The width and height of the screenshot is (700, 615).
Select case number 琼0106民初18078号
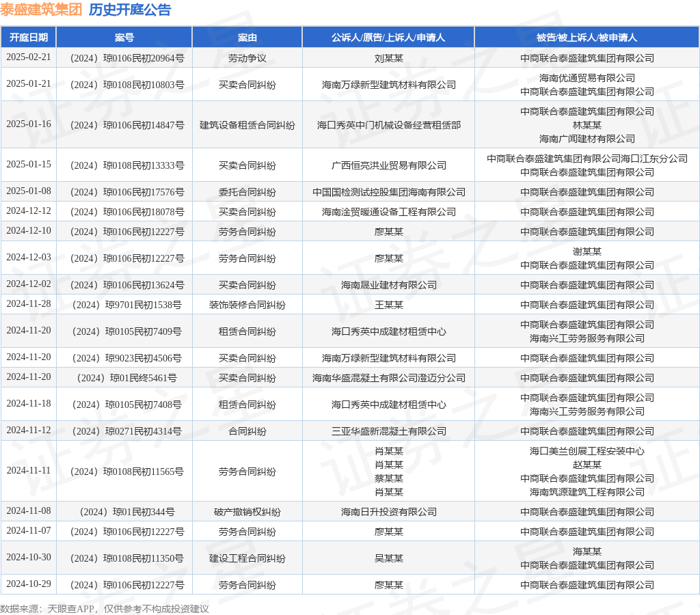(127, 212)
